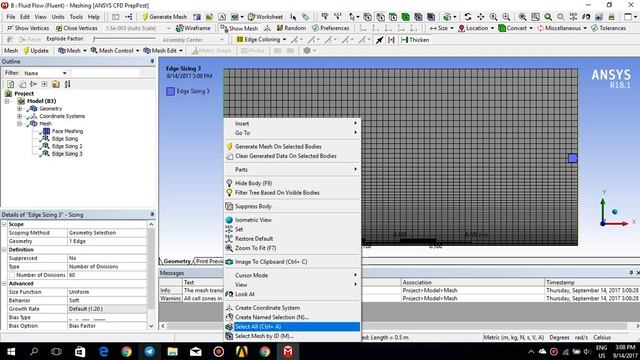Image resolution: width=640 pixels, height=360 pixels.
Task: Collapse the Advanced section in Details
Action: click(4, 283)
